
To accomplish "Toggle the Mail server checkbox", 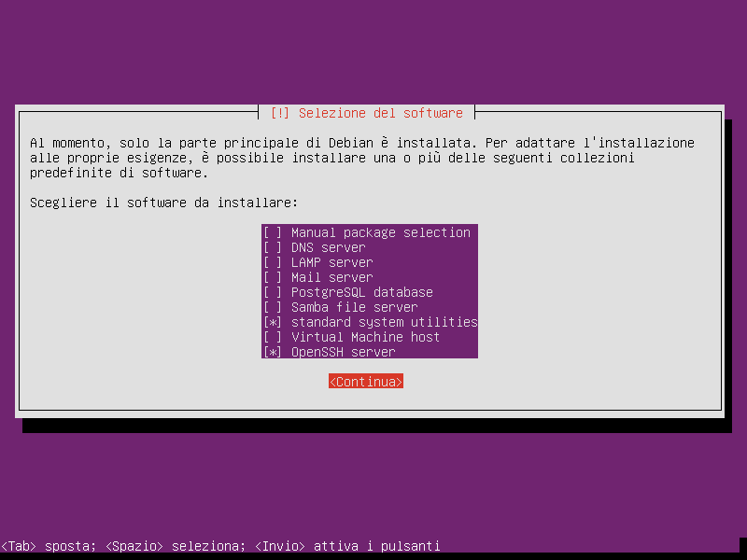I will (273, 277).
